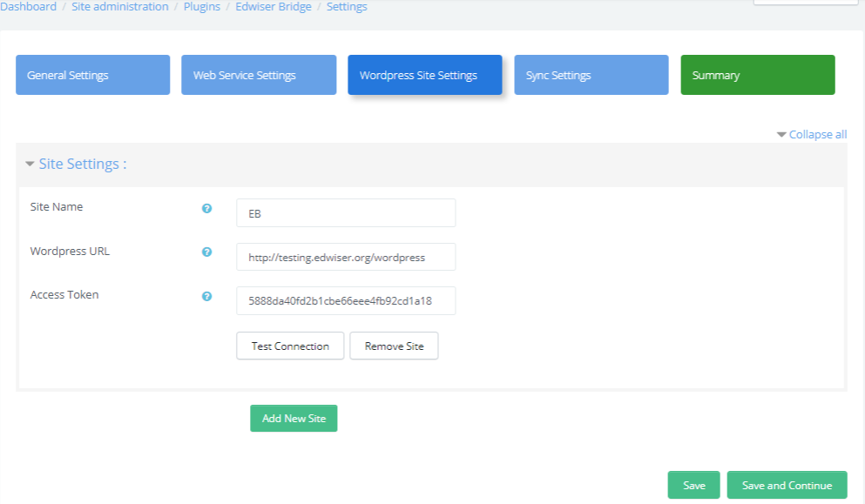Open the Dashboard breadcrumb link

[x=28, y=7]
